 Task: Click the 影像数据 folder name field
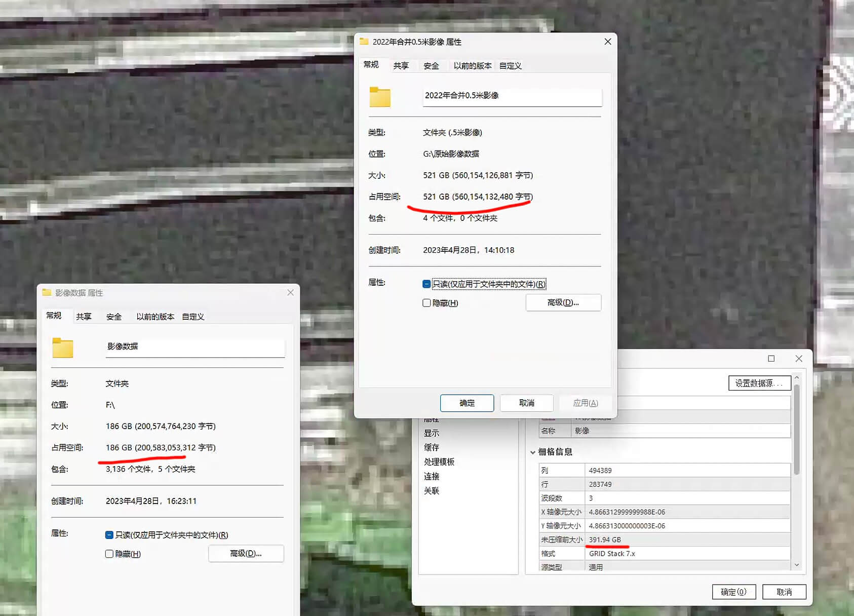coord(195,346)
